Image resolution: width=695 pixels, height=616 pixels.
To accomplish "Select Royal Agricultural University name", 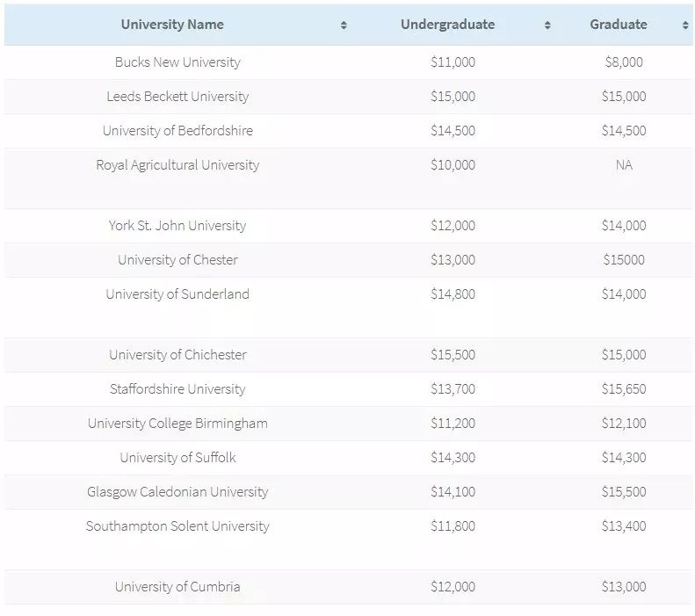I will pos(177,165).
